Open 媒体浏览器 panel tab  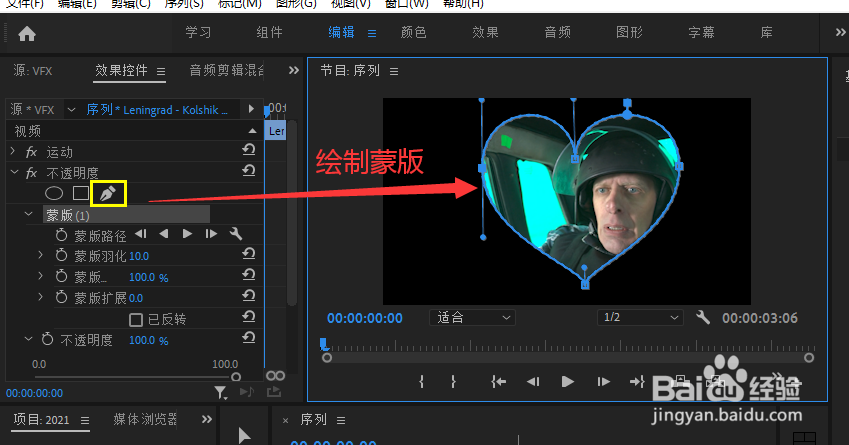point(145,419)
